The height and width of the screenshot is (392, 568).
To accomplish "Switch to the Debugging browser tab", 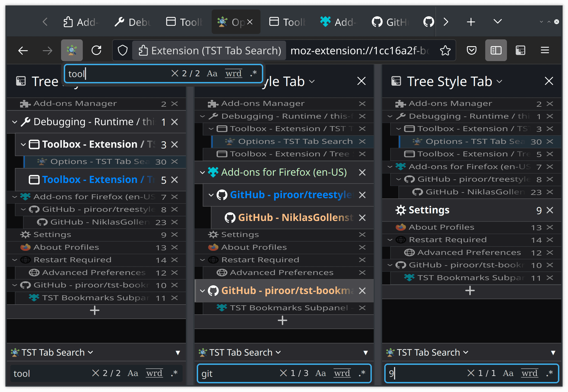I will [x=133, y=22].
